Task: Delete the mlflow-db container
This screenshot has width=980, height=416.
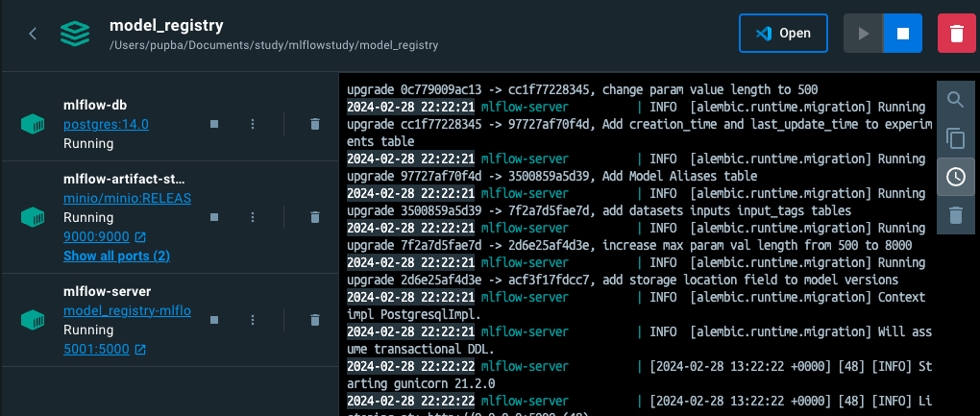Action: (x=315, y=124)
